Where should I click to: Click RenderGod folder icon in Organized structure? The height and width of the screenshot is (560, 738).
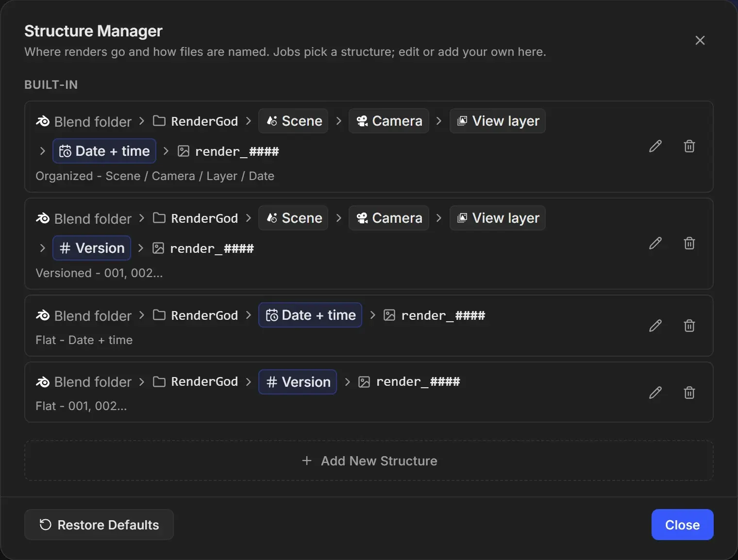point(159,121)
